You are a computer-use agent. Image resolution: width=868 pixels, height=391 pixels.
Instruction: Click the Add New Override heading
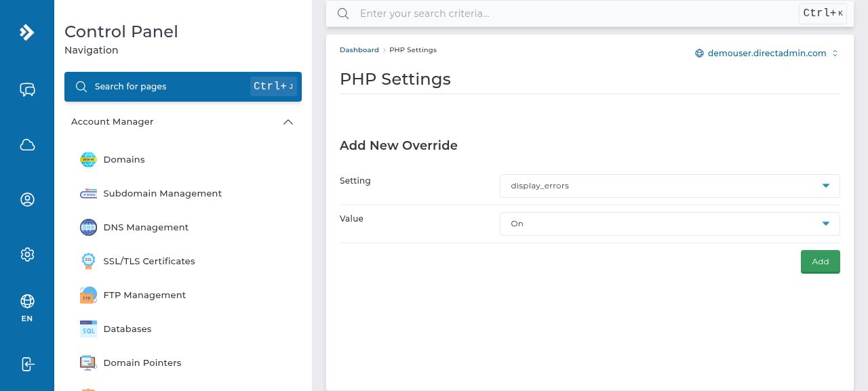click(x=399, y=145)
